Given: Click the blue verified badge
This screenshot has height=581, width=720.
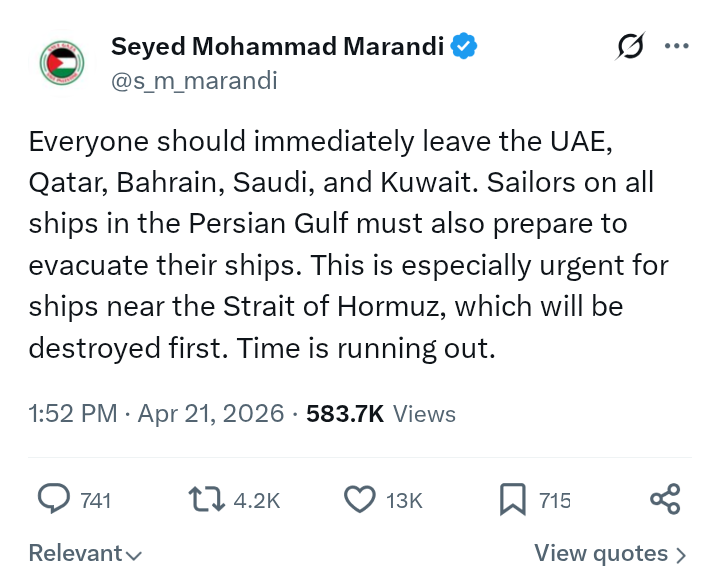Looking at the screenshot, I should coord(462,46).
